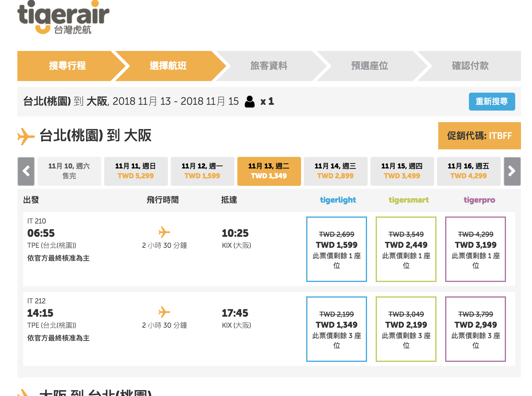Click the passenger count person icon

click(x=250, y=102)
